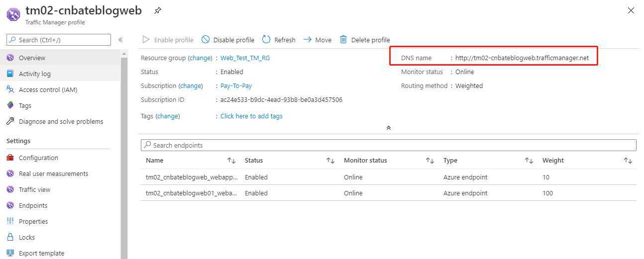Screen dimensions: 644x259
Task: Click the Move arrow icon
Action: point(307,39)
